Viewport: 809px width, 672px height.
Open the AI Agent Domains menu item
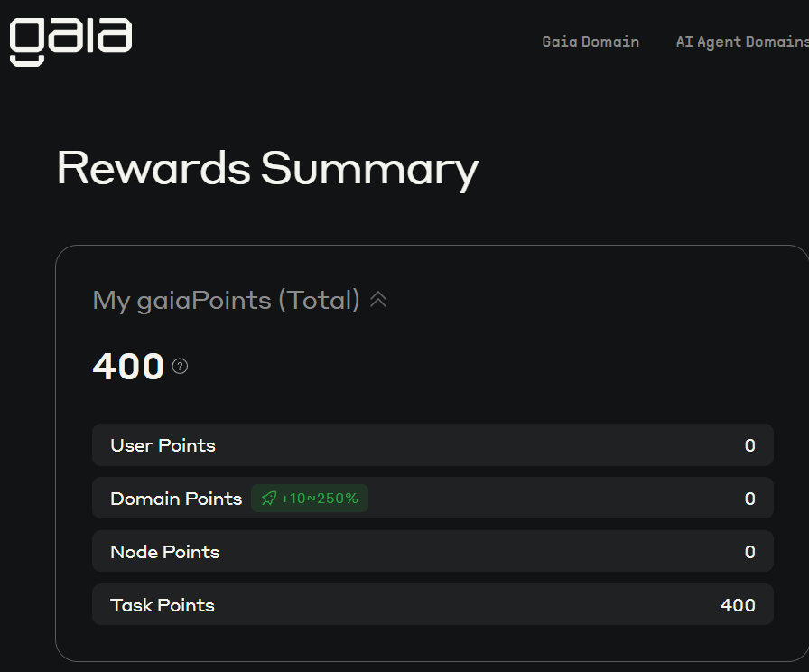coord(742,42)
